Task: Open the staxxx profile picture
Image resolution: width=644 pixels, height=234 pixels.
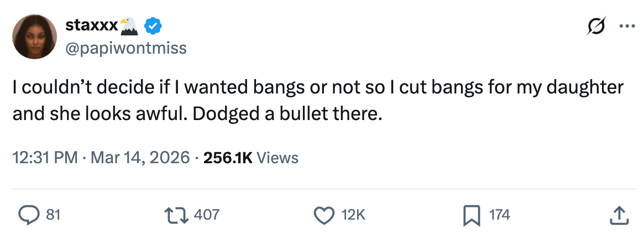Action: [x=35, y=37]
